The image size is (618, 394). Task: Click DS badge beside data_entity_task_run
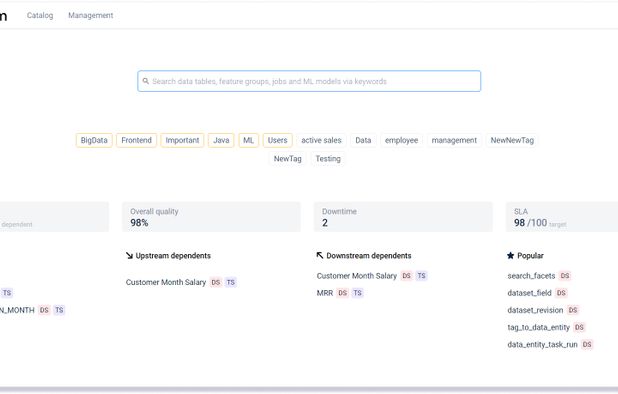click(587, 345)
